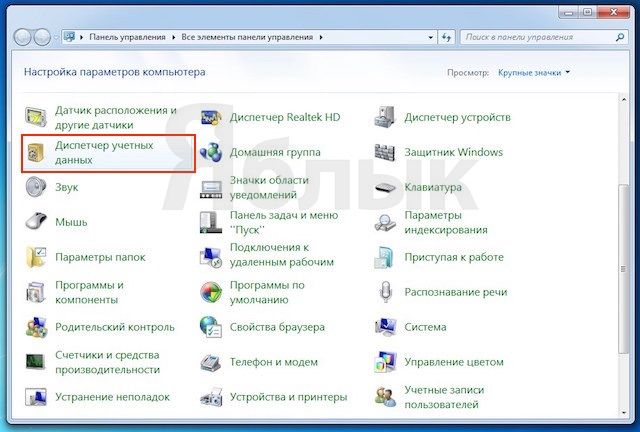Open Свойства браузера link

tap(277, 327)
